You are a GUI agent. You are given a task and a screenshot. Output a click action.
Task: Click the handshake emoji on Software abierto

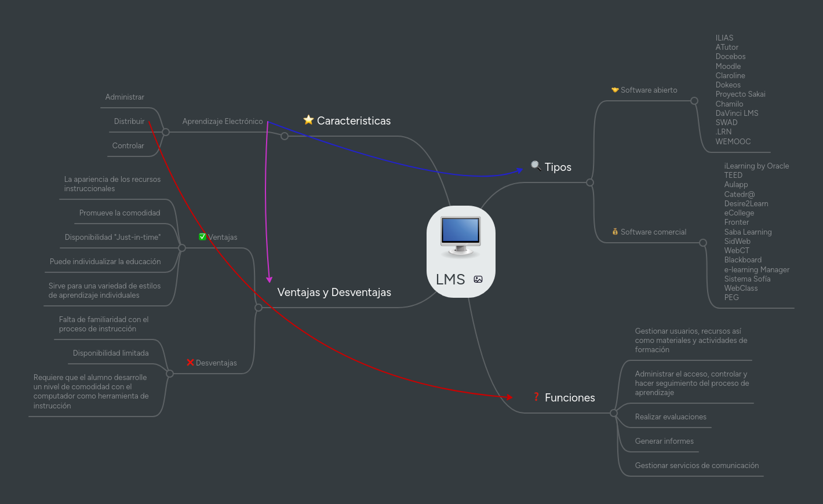click(615, 90)
